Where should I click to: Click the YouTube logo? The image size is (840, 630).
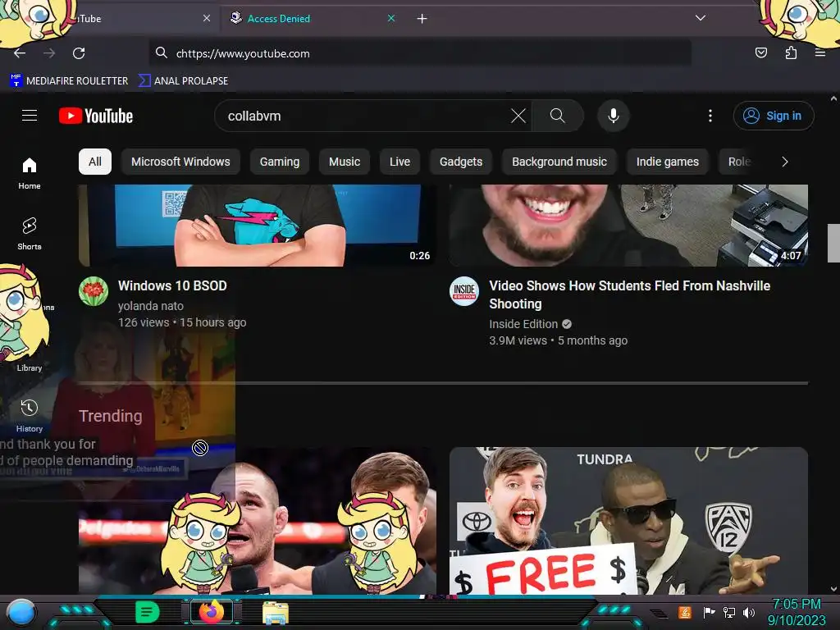(96, 116)
